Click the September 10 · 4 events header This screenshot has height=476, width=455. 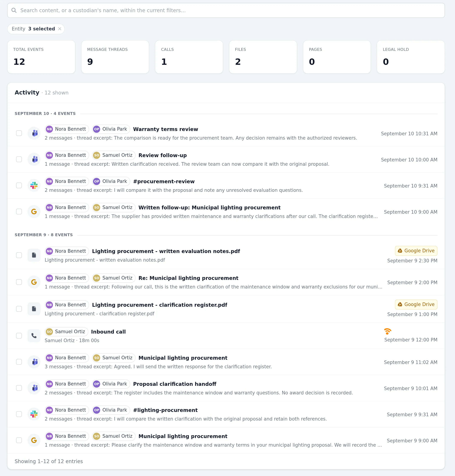click(45, 113)
